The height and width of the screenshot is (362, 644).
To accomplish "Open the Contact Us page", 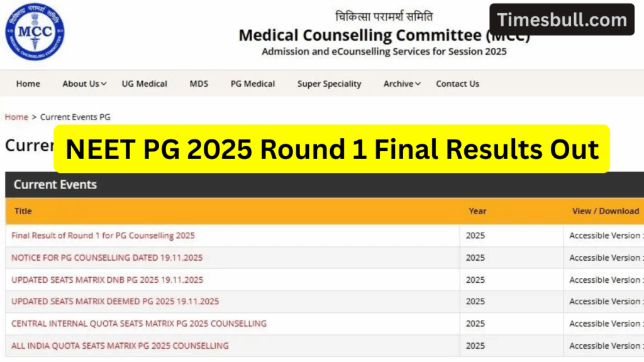I will [458, 84].
